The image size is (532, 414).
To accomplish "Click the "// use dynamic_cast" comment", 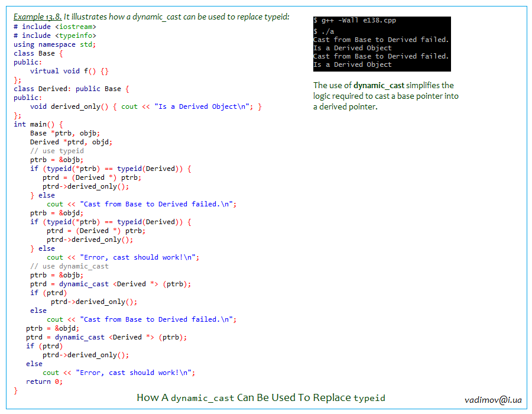I will point(70,266).
